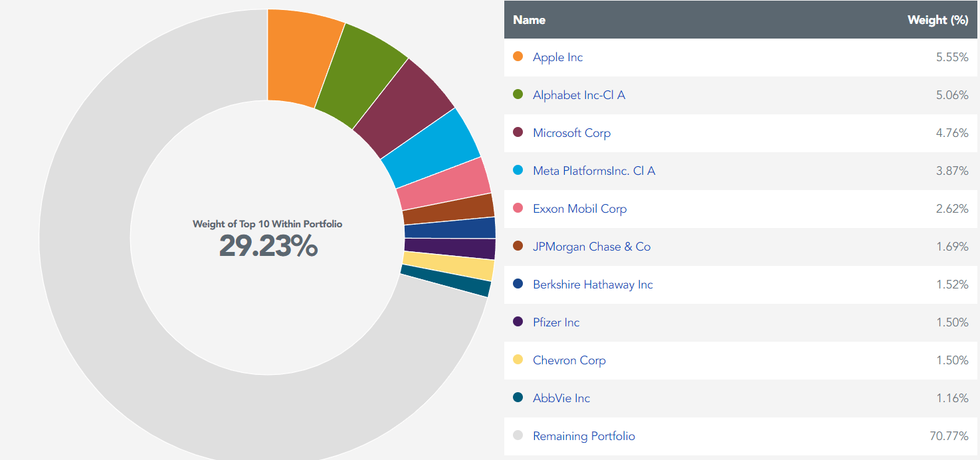Open the Meta Platforms Inc link
The width and height of the screenshot is (980, 460).
pos(593,171)
